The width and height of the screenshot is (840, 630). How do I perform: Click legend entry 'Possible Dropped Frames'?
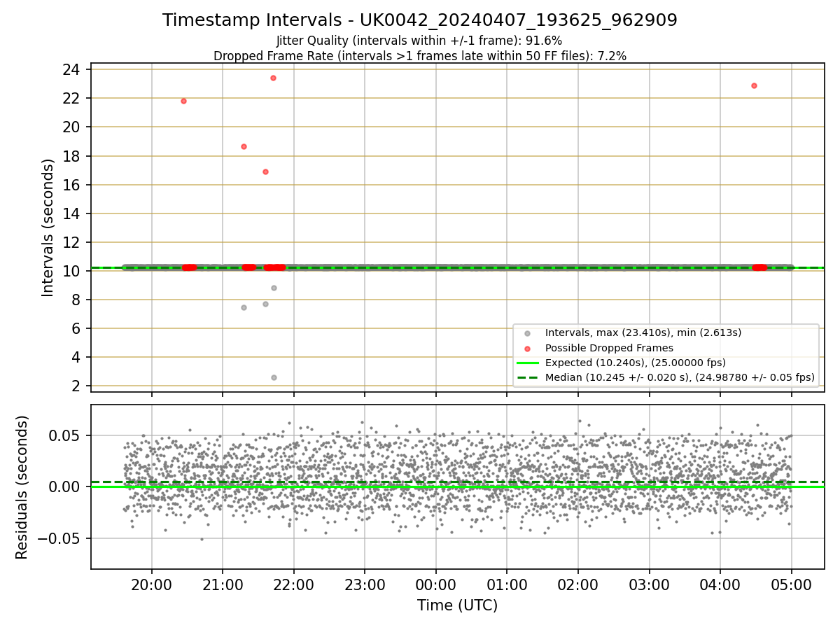click(609, 348)
